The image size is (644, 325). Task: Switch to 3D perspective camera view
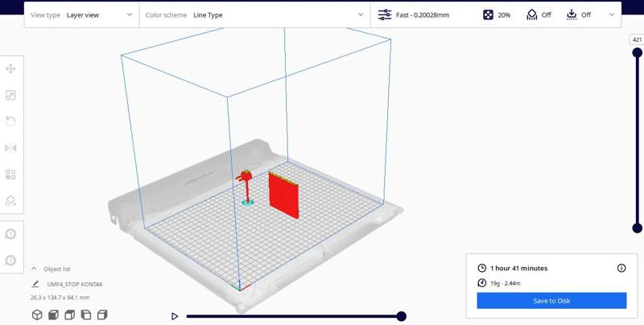[37, 315]
